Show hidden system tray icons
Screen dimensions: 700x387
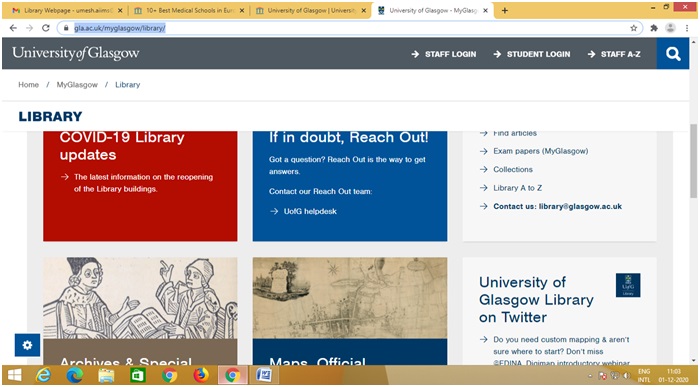591,376
